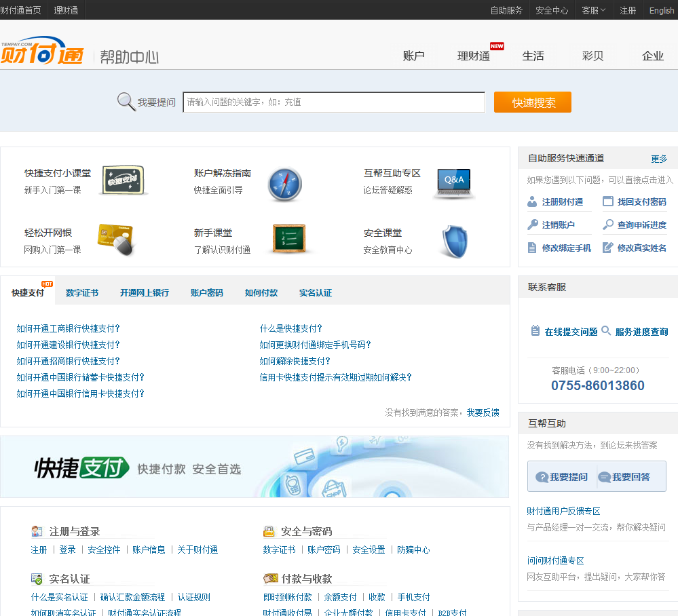Open the 彩贝 main navigation item
The width and height of the screenshot is (678, 616).
click(592, 56)
